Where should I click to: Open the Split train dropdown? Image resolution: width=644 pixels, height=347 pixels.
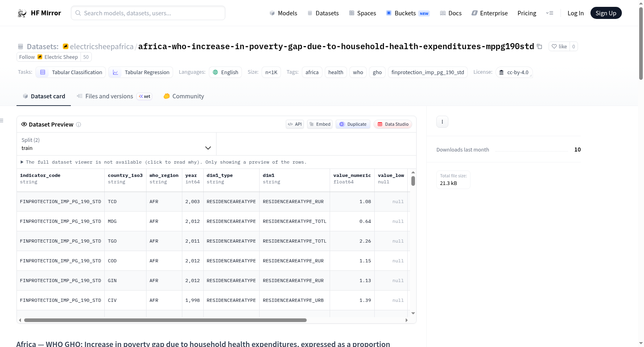pyautogui.click(x=116, y=144)
